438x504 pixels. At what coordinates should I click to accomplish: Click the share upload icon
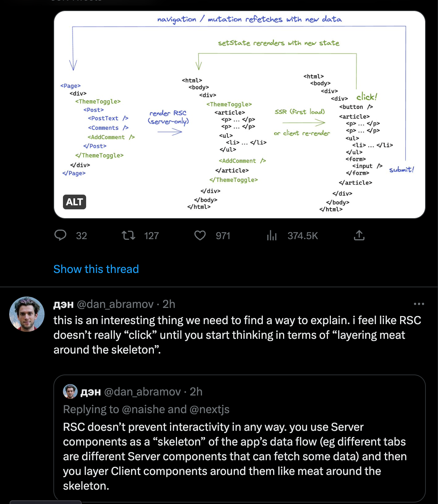[359, 235]
